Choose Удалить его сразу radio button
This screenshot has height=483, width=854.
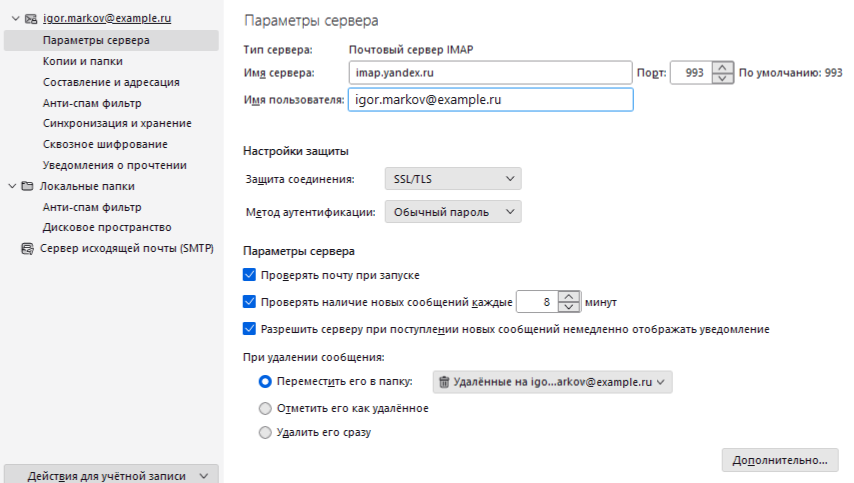[x=265, y=433]
